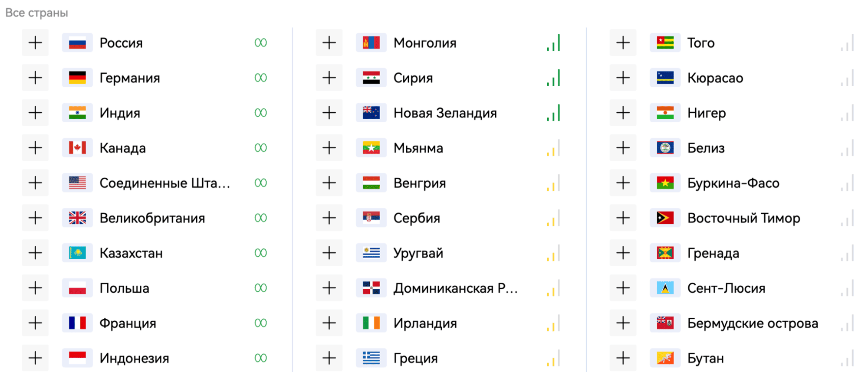Screen dimensions: 868x372
Task: Select the Canada flag icon
Action: point(77,148)
